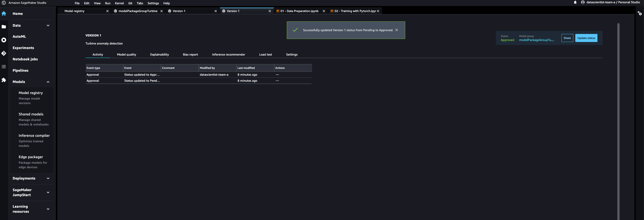Open the Settings tab of Version 1
This screenshot has width=644, height=220.
(x=292, y=55)
